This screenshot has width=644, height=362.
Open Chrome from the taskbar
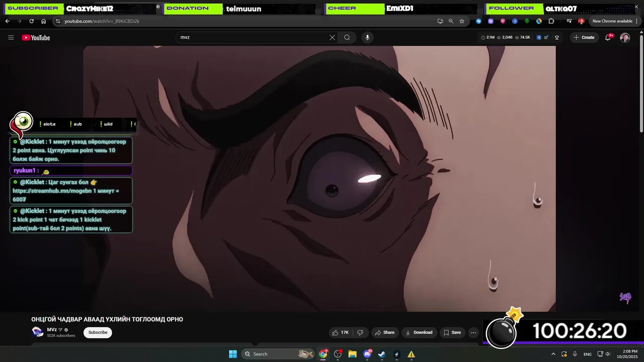(324, 354)
